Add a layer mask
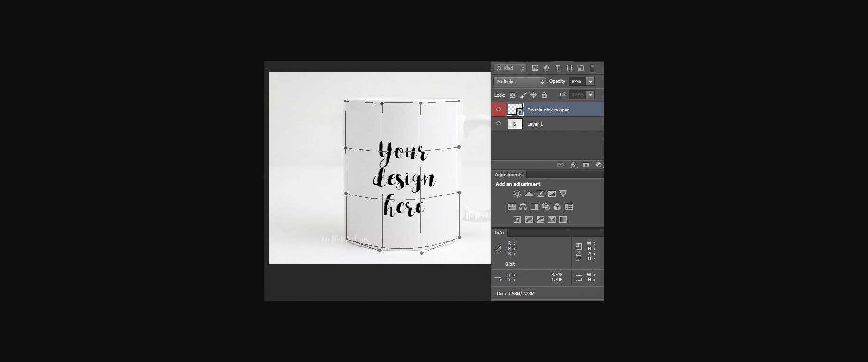868x362 pixels. 586,165
